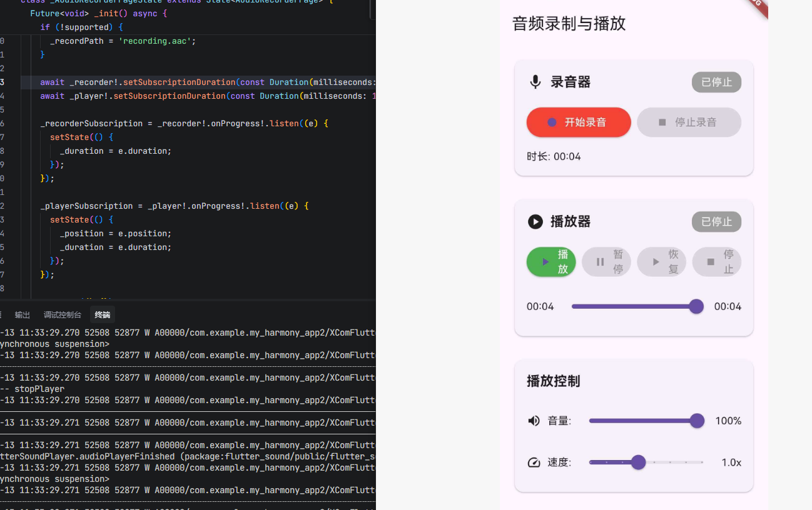Click the audioPlayerFinished terminal log line
The height and width of the screenshot is (510, 812).
[x=188, y=456]
